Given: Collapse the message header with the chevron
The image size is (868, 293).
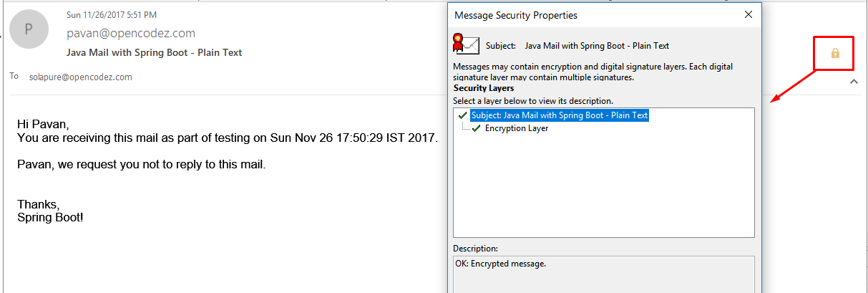Looking at the screenshot, I should [853, 82].
